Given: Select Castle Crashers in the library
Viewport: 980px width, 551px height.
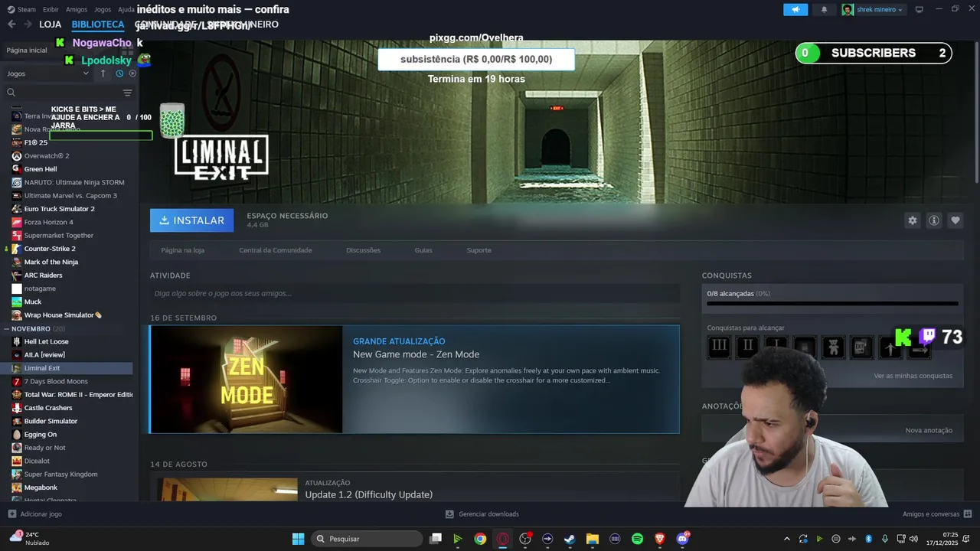Looking at the screenshot, I should [x=47, y=408].
